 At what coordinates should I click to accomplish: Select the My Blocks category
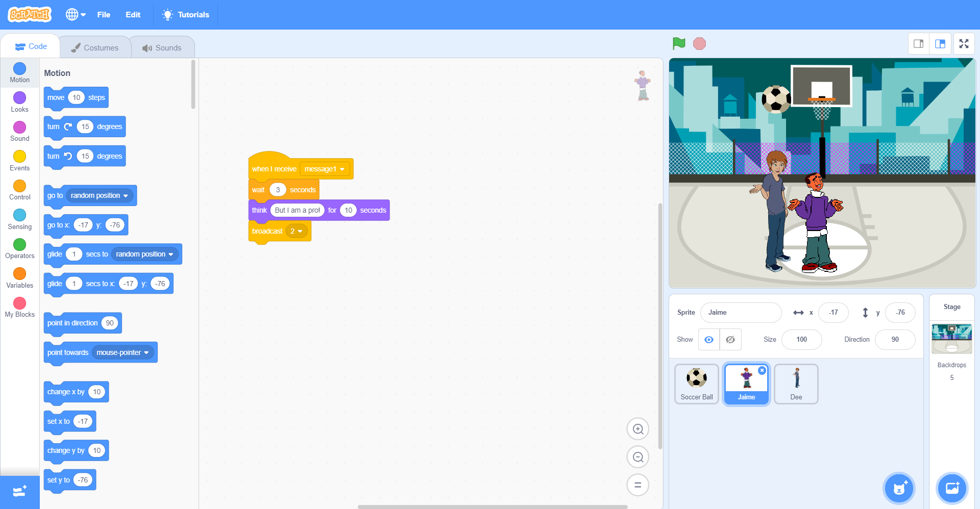(20, 308)
